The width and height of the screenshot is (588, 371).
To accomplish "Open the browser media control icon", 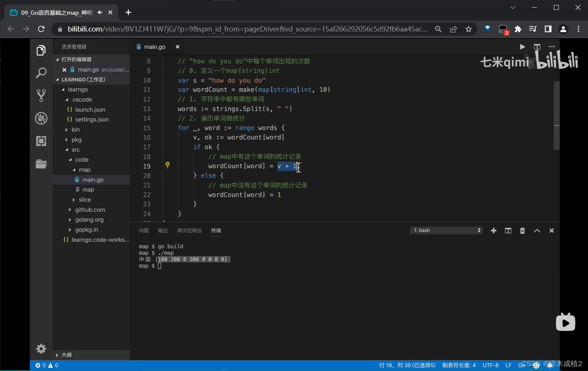I will 533,29.
